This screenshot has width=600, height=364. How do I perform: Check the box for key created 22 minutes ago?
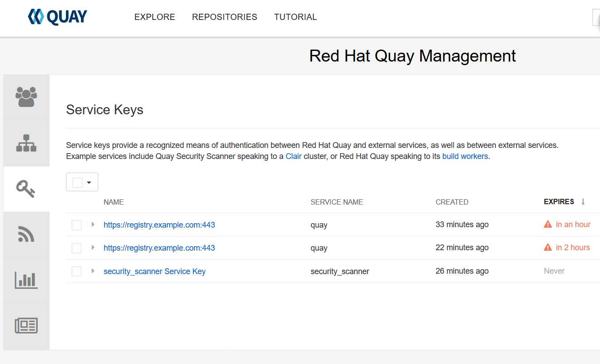point(77,248)
